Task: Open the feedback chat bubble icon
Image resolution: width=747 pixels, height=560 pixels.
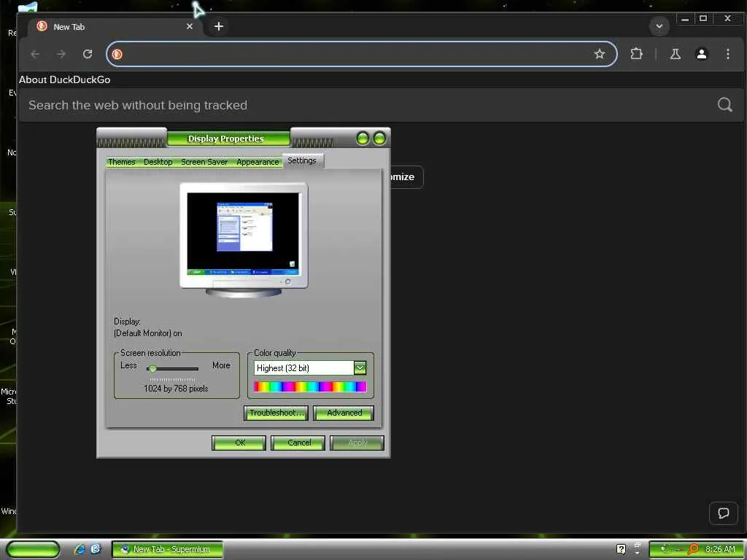Action: [723, 513]
